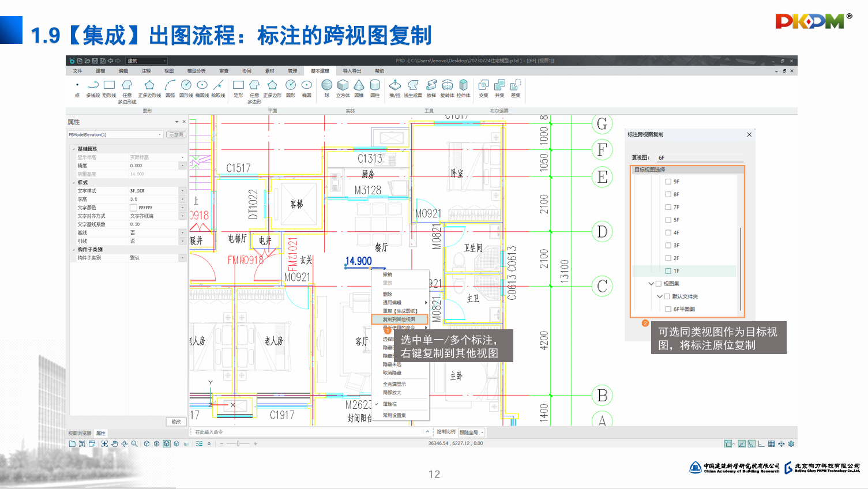Switch to the 导入导出 ribbon tab

[352, 71]
